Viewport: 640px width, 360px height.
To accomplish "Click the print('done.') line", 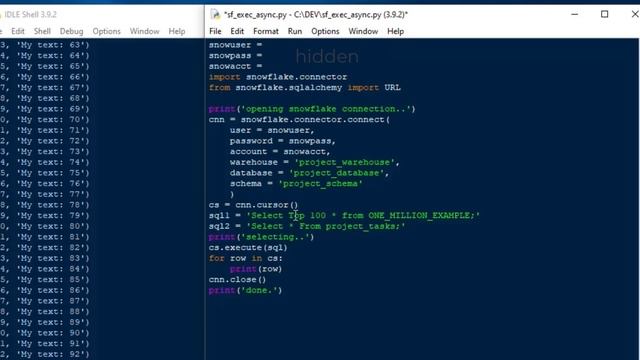I will (245, 290).
